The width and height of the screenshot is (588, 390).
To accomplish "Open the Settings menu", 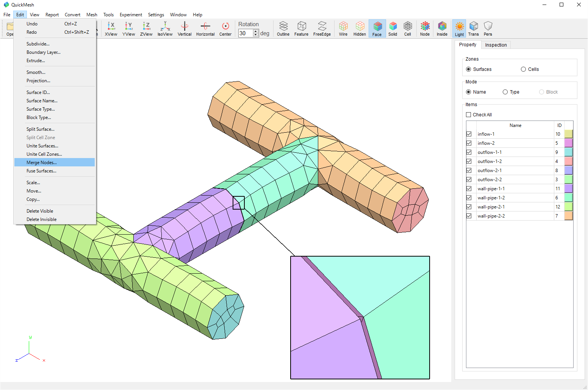I will point(156,15).
